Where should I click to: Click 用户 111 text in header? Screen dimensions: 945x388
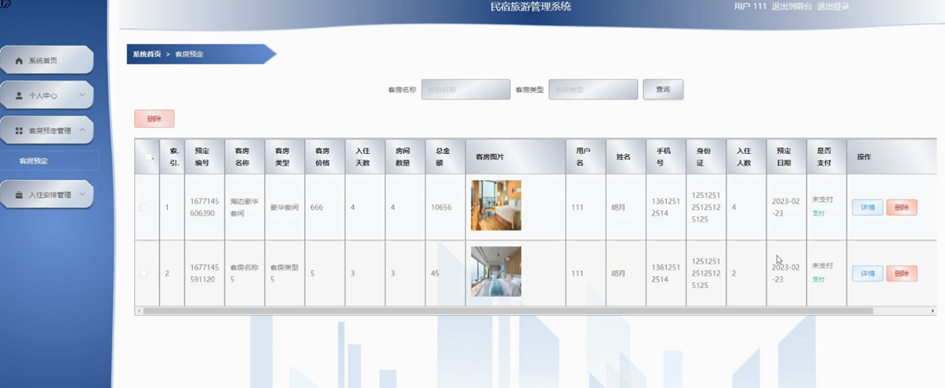coord(750,7)
